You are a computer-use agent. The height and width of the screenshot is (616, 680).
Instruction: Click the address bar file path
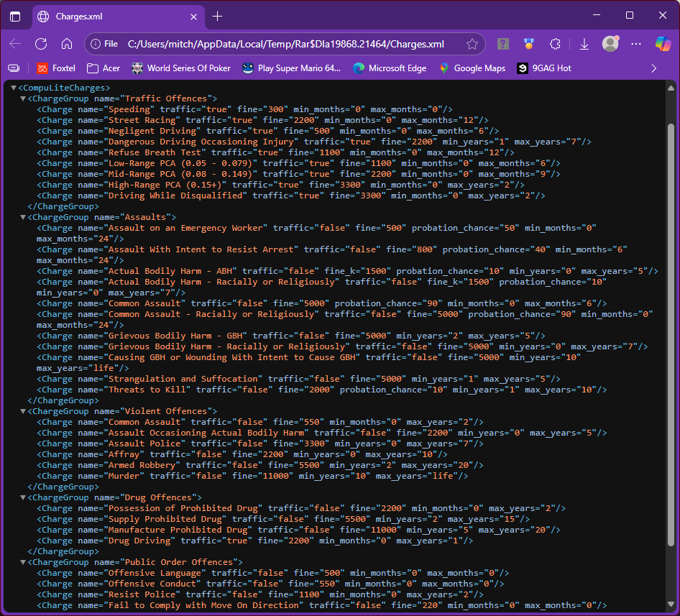(285, 44)
